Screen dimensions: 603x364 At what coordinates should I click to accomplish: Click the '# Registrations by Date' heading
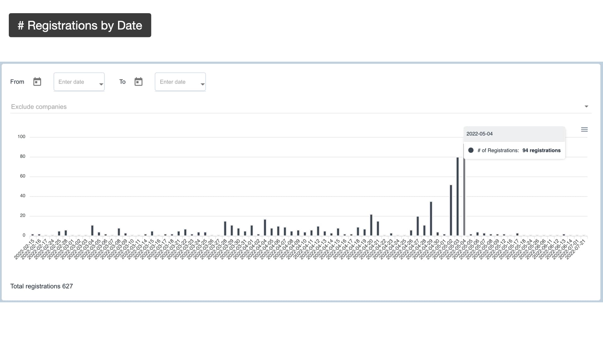[x=80, y=25]
